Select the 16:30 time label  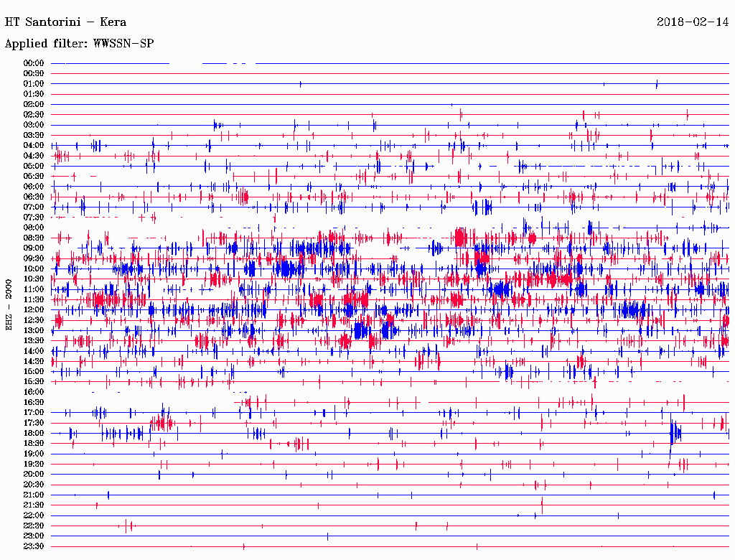pyautogui.click(x=34, y=403)
